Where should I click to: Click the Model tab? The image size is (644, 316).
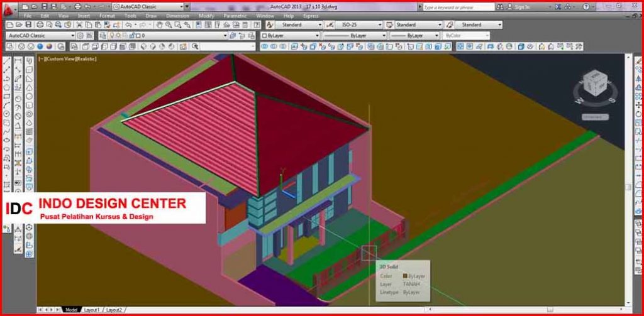tap(72, 310)
